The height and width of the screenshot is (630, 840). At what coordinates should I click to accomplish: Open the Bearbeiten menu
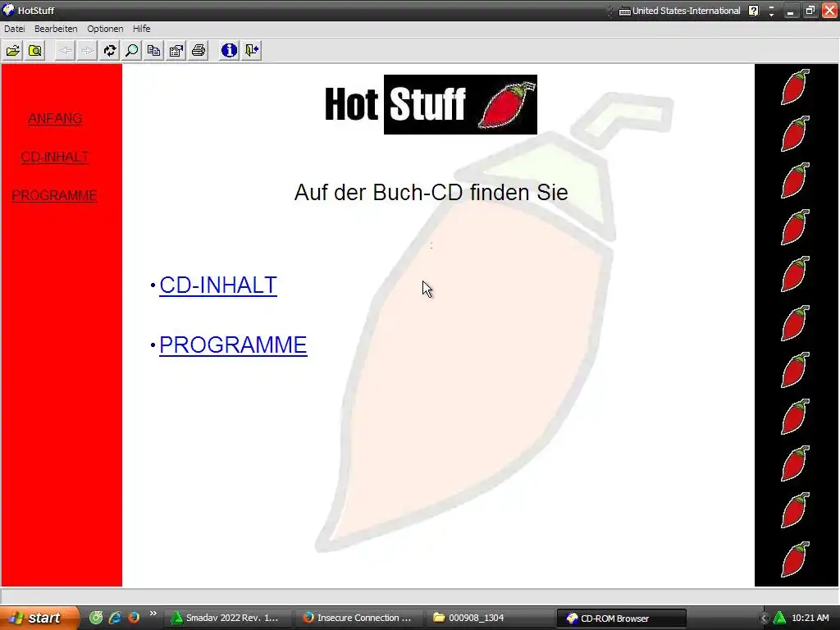point(56,29)
